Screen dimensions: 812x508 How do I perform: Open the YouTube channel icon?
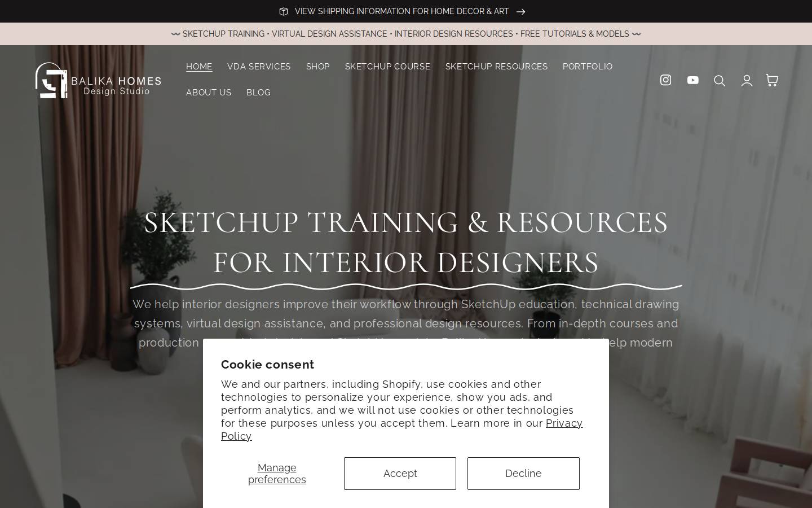693,80
